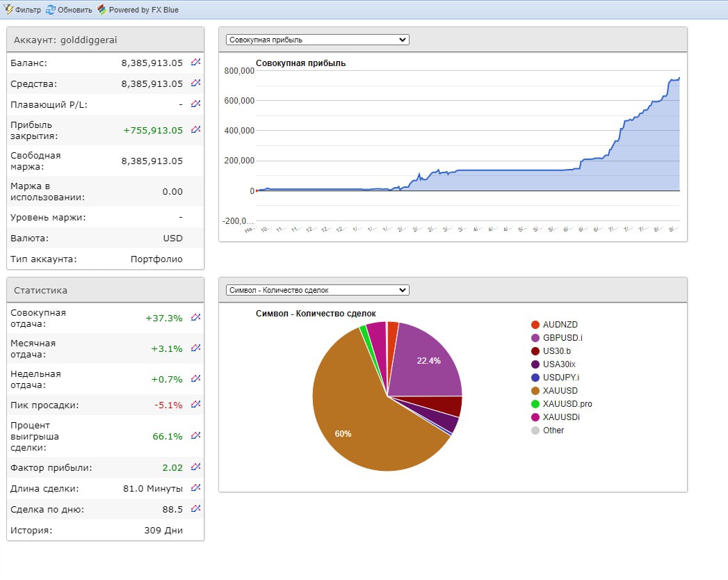Open chart icon for Сделка по дню
Screen dimensions: 728x580
coord(195,509)
